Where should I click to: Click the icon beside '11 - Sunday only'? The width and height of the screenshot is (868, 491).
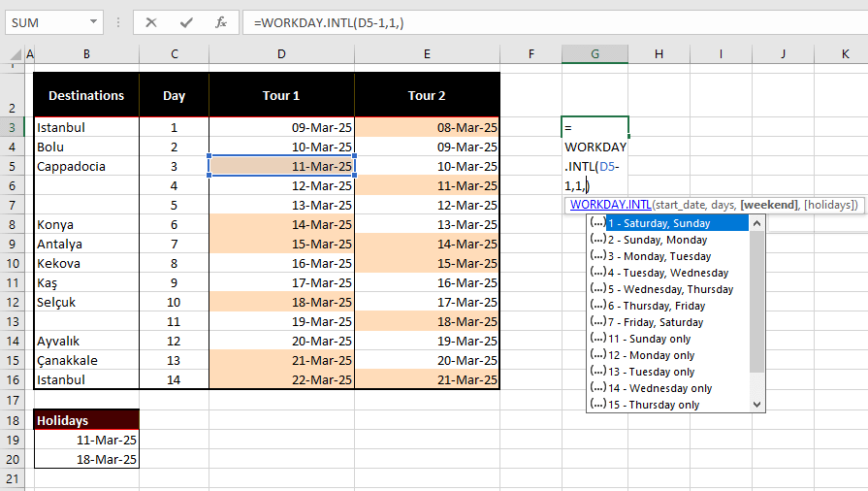click(597, 339)
